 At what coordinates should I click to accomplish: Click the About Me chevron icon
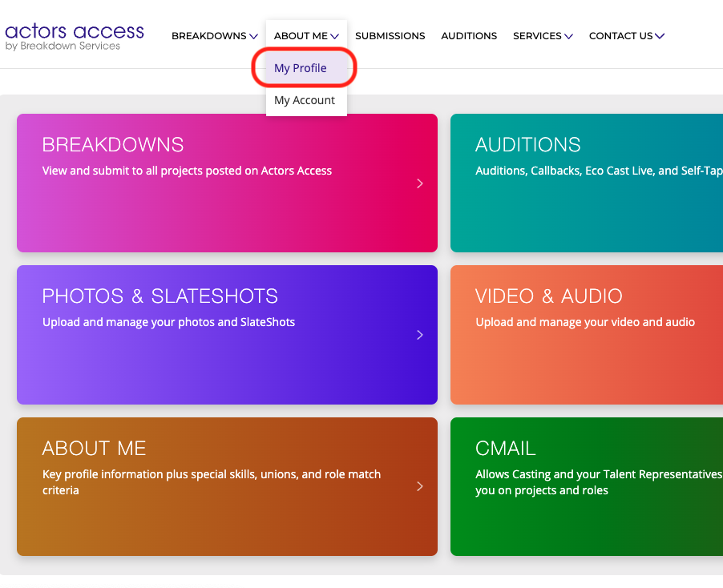coord(334,36)
